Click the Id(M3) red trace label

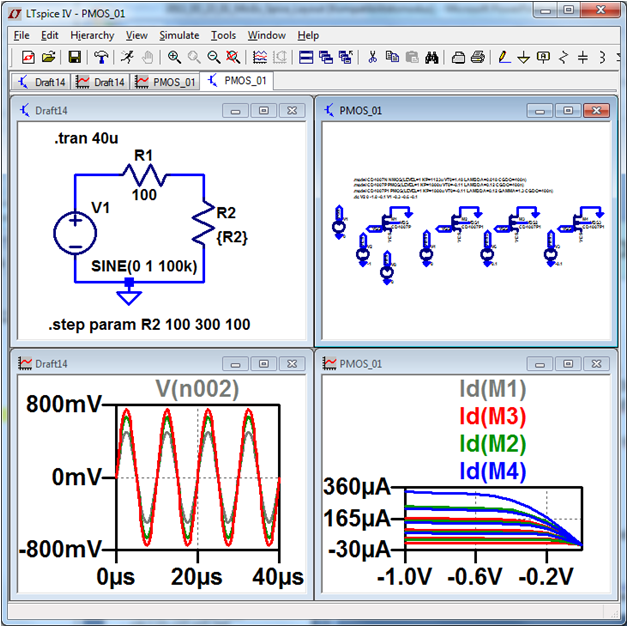coord(492,416)
